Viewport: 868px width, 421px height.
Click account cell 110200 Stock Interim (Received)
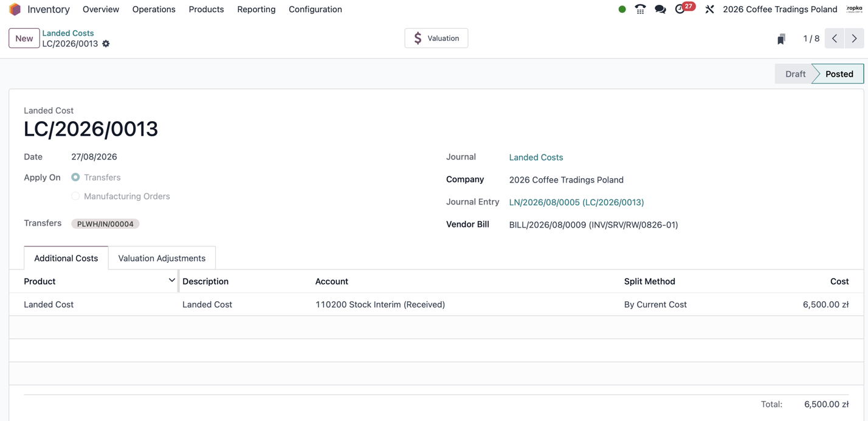[381, 304]
